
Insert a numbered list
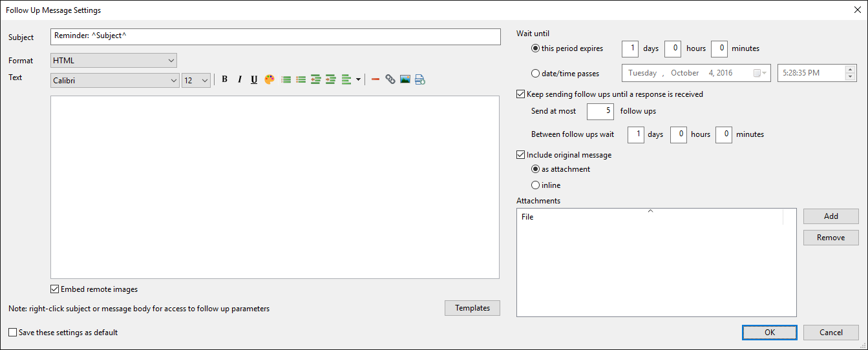tap(286, 79)
